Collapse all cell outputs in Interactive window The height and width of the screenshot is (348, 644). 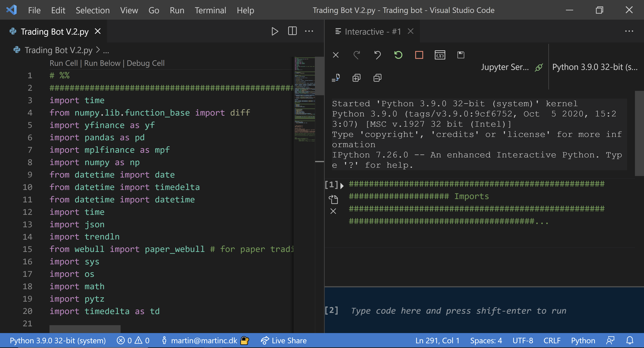pyautogui.click(x=377, y=78)
